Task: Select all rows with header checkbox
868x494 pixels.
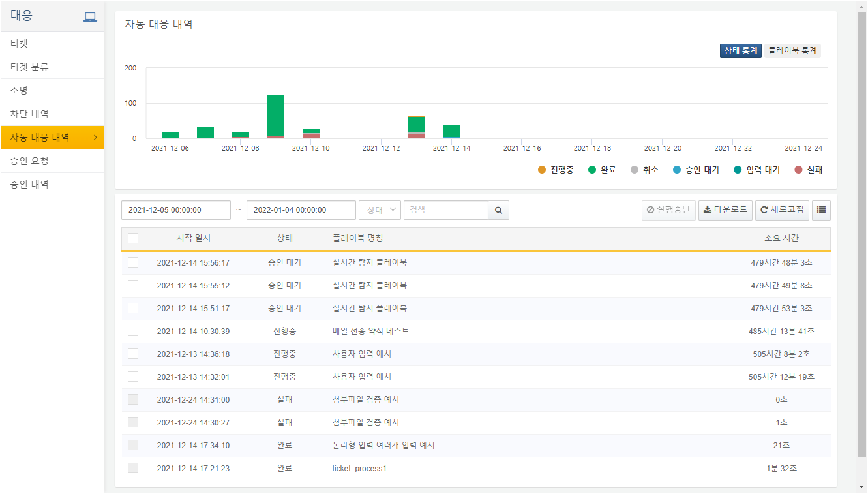Action: [133, 238]
